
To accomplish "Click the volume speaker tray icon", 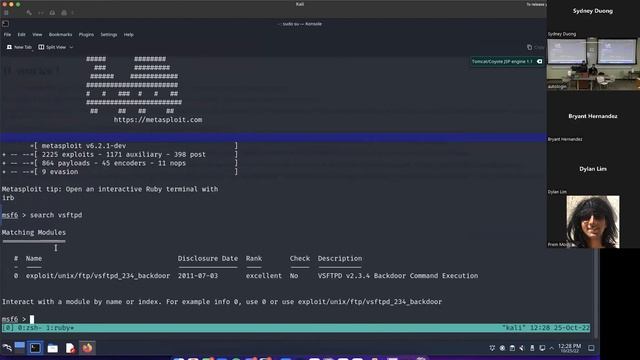I will tap(522, 348).
